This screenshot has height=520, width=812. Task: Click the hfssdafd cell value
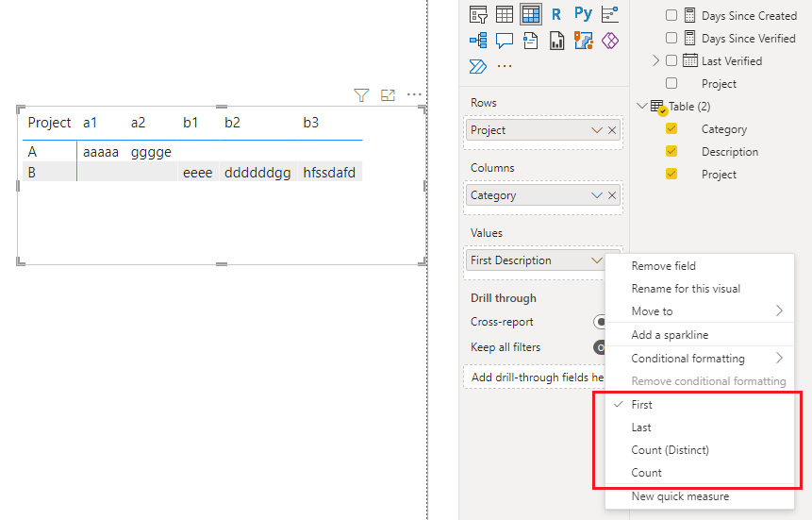tap(329, 173)
